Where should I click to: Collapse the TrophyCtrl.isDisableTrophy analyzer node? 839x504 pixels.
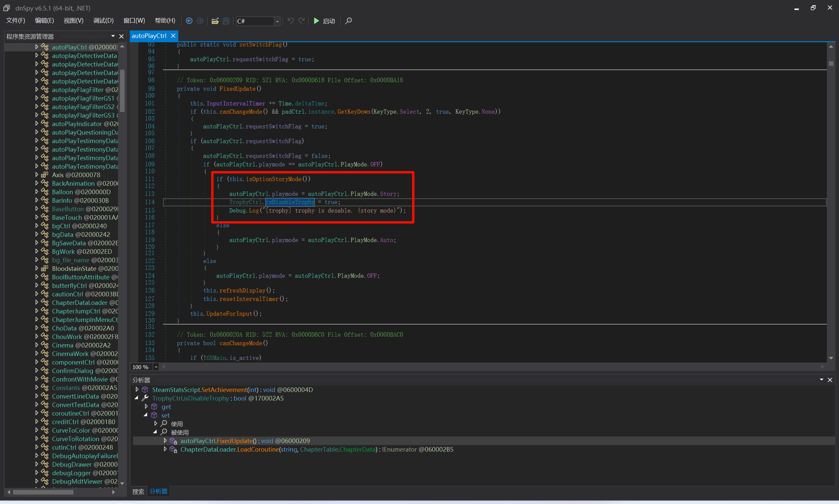[x=137, y=398]
